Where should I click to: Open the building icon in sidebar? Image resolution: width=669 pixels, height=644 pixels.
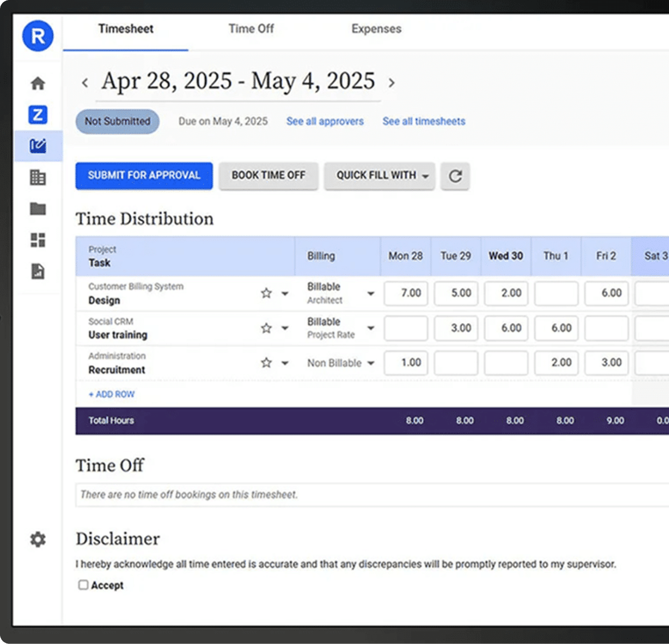coord(38,177)
